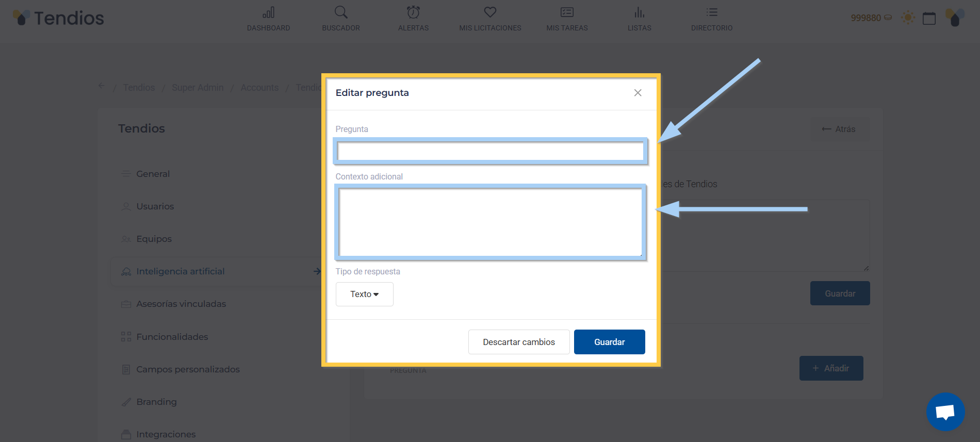Open the Buscador magnifying glass icon
The width and height of the screenshot is (980, 442).
[x=341, y=12]
